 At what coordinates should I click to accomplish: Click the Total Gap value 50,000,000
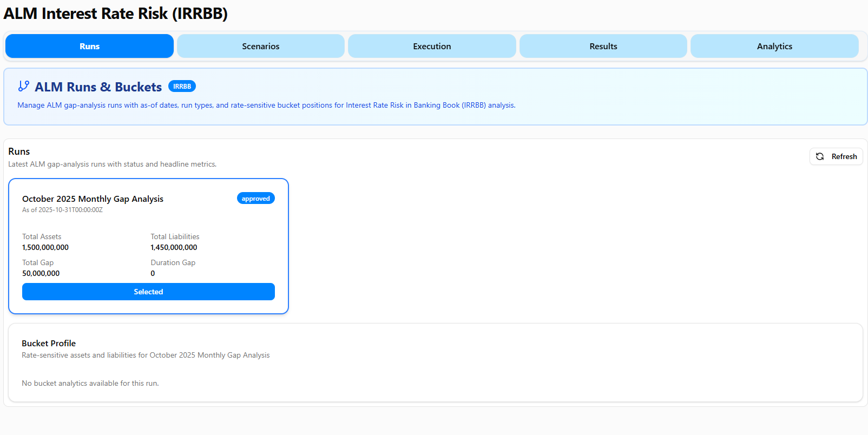tap(41, 273)
